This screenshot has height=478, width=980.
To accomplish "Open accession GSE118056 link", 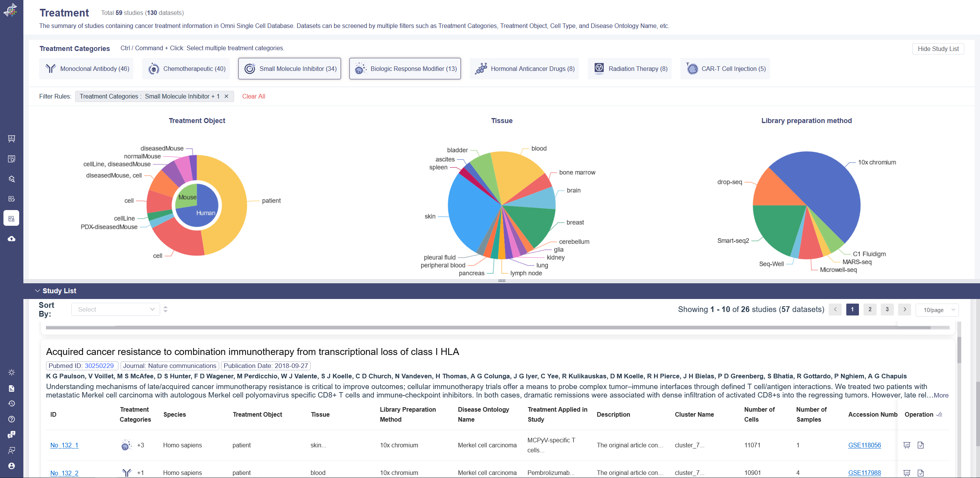I will pos(864,445).
